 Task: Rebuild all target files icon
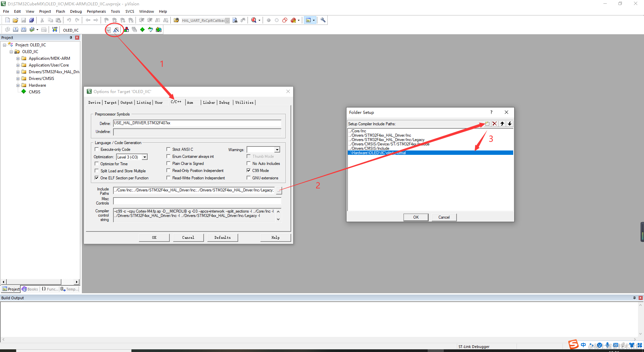pyautogui.click(x=23, y=30)
